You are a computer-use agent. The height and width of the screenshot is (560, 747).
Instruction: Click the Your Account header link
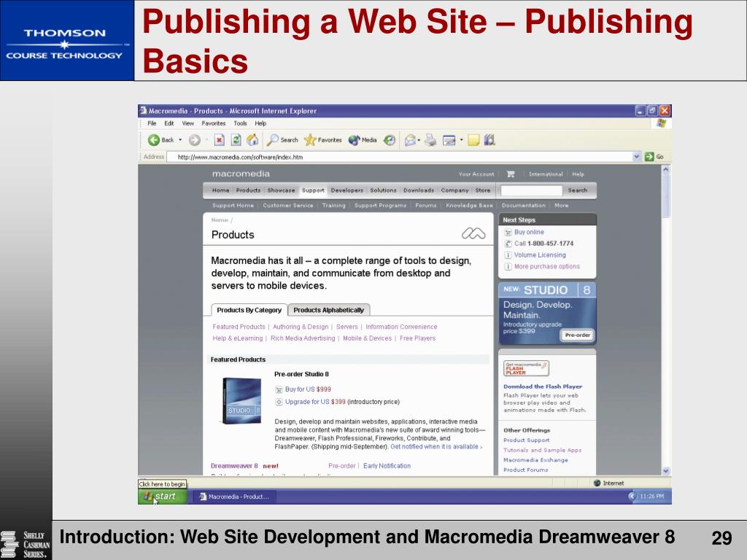476,174
